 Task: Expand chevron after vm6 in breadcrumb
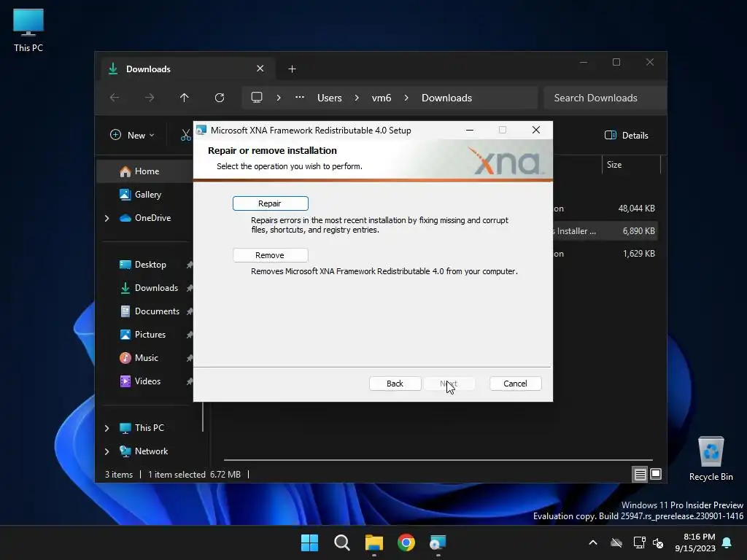406,98
